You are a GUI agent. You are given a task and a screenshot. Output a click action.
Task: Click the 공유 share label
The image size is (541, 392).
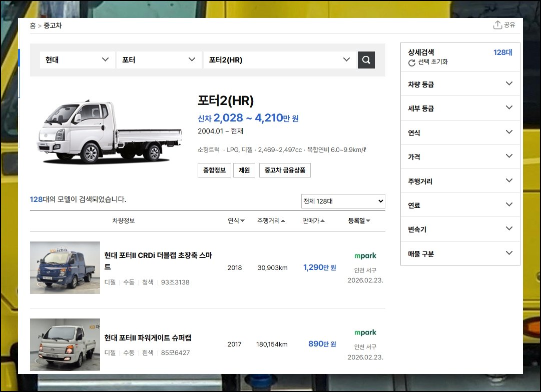pos(509,25)
